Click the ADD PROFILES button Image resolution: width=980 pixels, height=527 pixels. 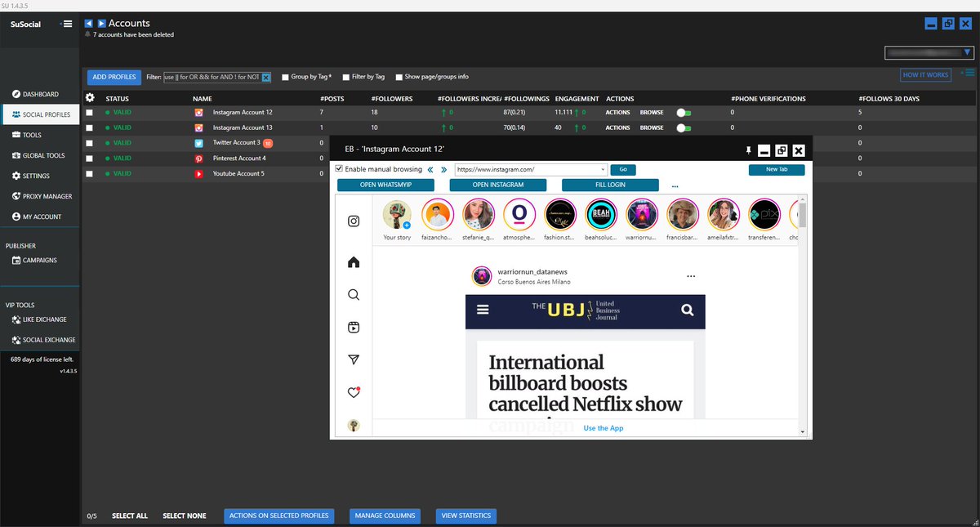[x=114, y=77]
